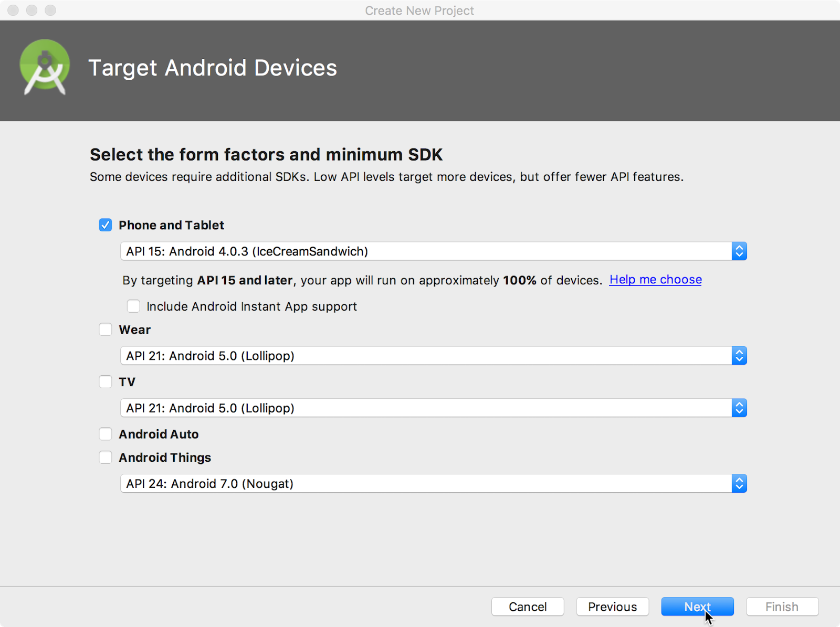
Task: Enable Include Android Instant App support
Action: click(x=134, y=306)
